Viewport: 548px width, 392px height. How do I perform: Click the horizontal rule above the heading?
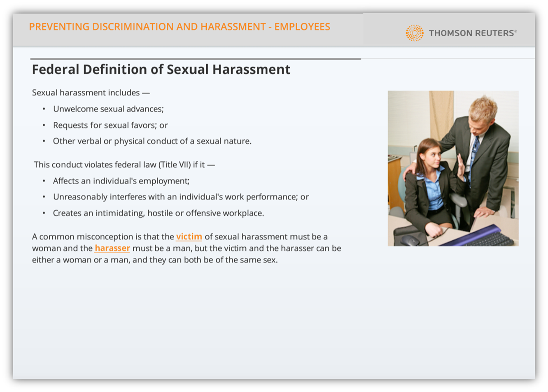196,59
